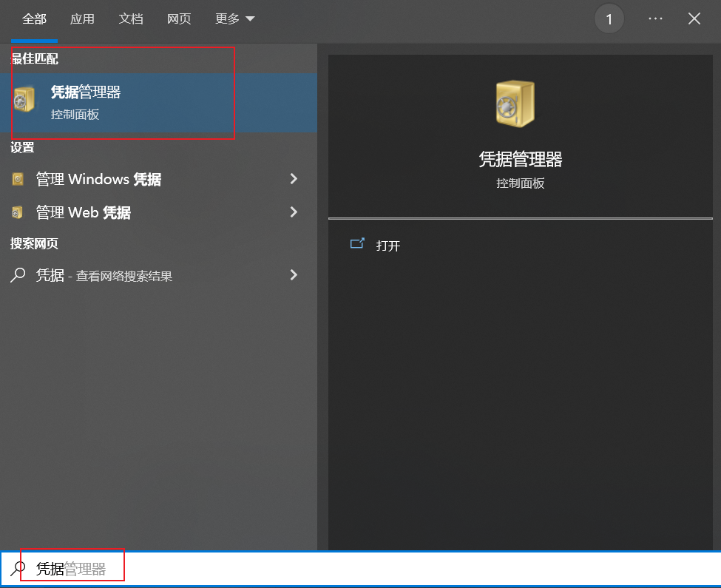Click the large safe icon in preview pane
The height and width of the screenshot is (588, 721).
point(515,104)
